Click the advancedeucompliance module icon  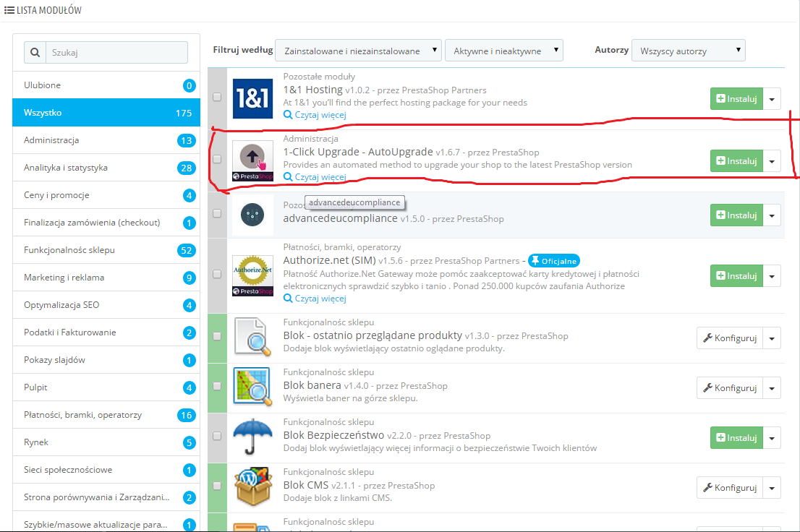tap(252, 214)
